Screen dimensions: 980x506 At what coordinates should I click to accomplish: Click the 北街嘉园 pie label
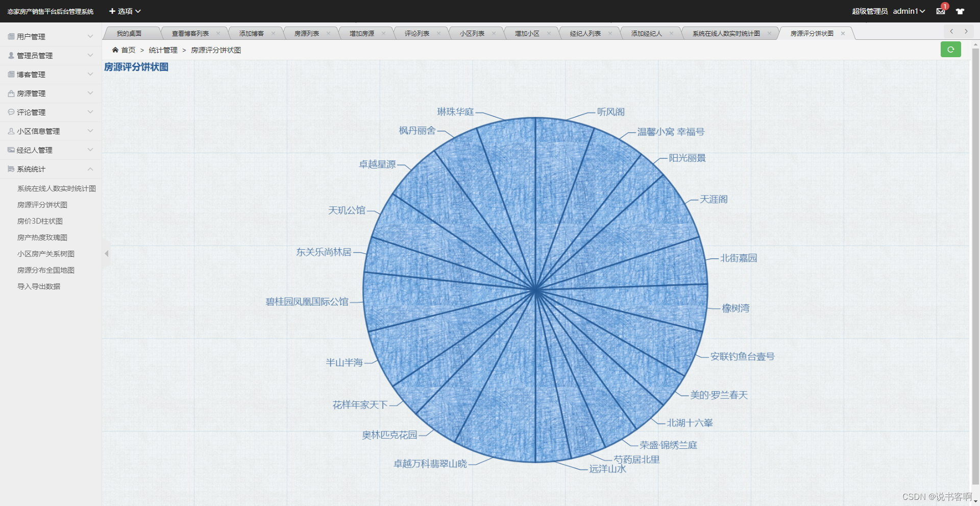coord(739,258)
